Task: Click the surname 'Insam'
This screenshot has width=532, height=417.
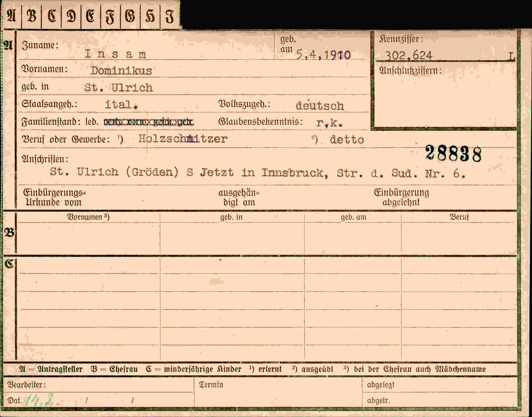Action: point(115,54)
